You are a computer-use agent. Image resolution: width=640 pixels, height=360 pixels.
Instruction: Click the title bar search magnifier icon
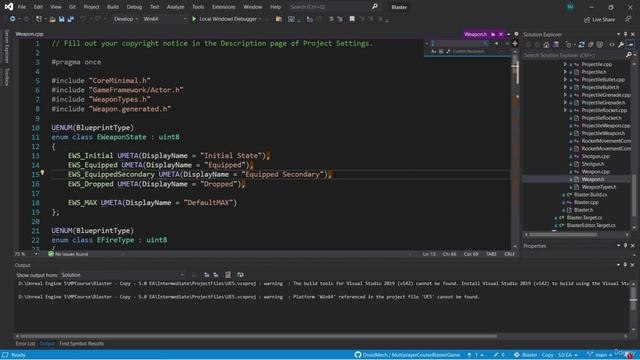coord(374,7)
